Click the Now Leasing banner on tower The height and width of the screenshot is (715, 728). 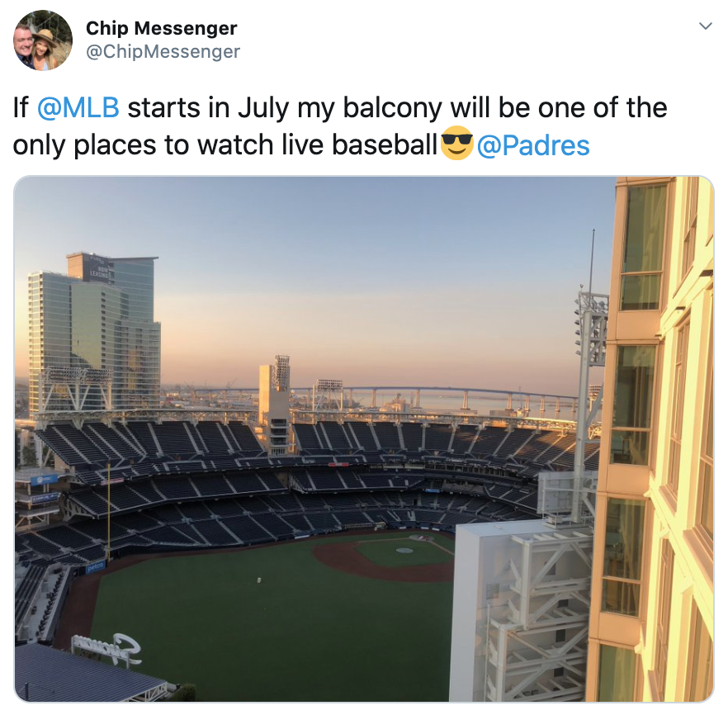98,272
